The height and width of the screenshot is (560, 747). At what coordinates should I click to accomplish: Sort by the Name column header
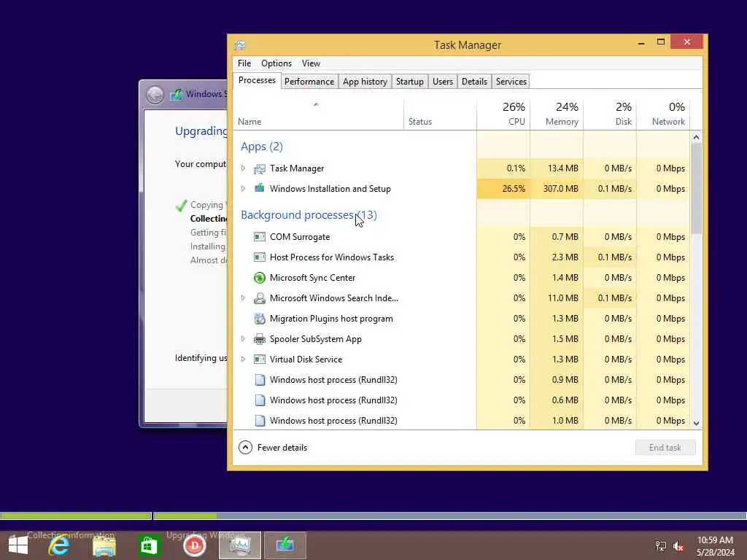[x=318, y=114]
